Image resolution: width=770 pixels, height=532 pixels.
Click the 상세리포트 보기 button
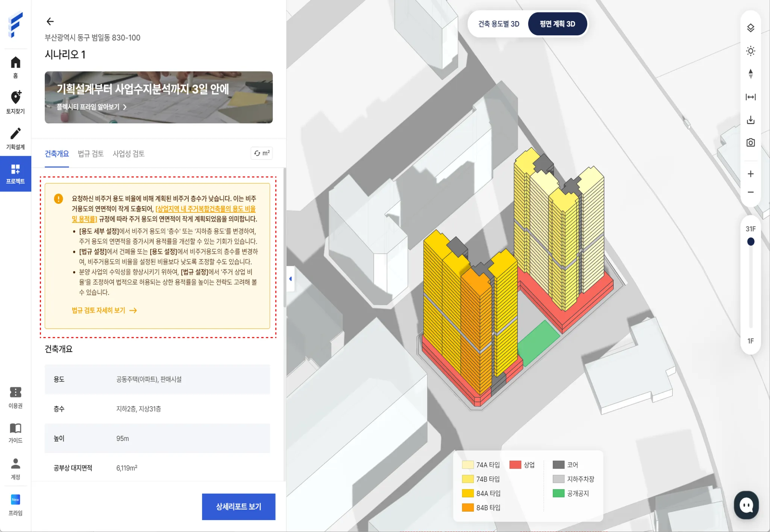pos(238,506)
